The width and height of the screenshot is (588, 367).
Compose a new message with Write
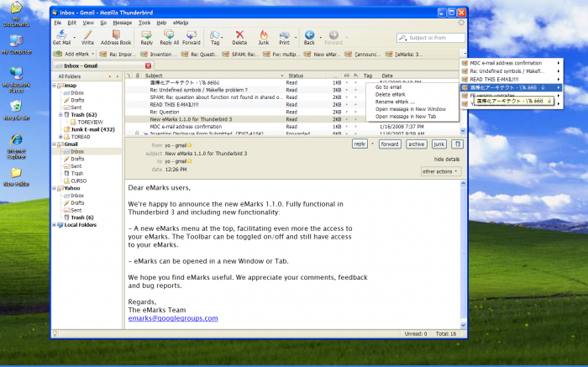[x=87, y=38]
